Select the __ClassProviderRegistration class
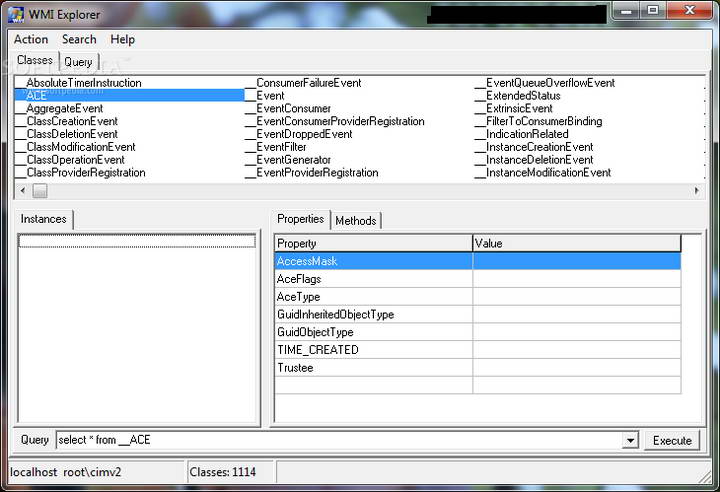Screen dimensions: 720x492 80,173
